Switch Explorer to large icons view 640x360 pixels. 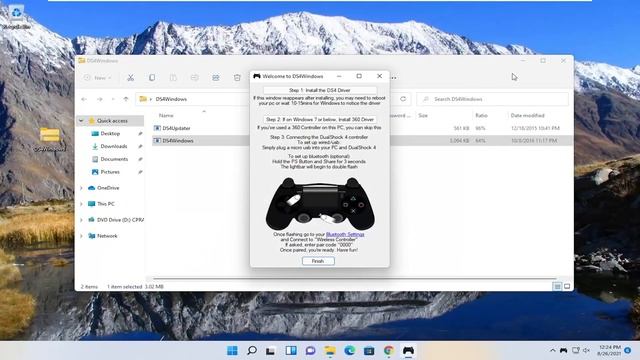click(x=567, y=287)
